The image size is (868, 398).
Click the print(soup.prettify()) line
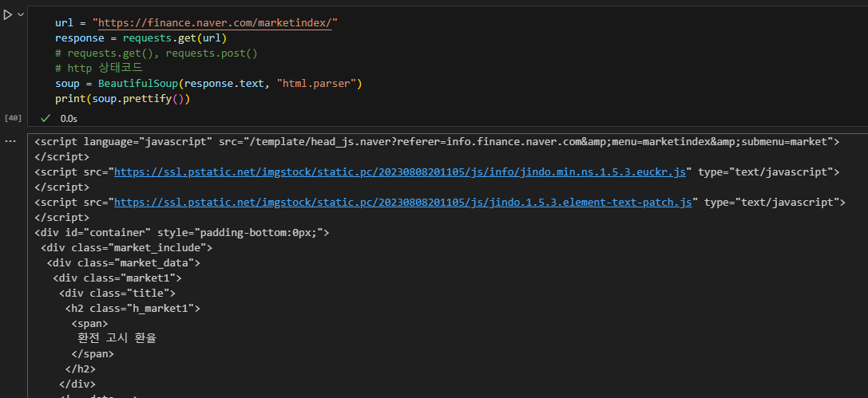(122, 99)
